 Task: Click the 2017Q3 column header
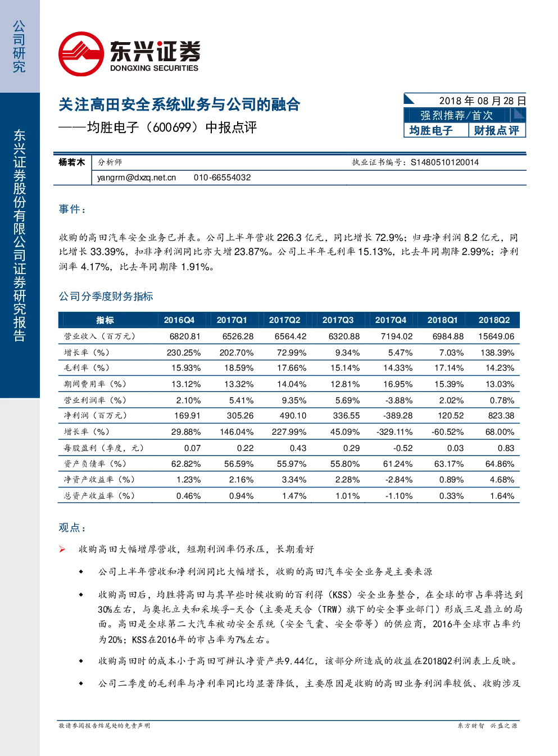pos(338,320)
